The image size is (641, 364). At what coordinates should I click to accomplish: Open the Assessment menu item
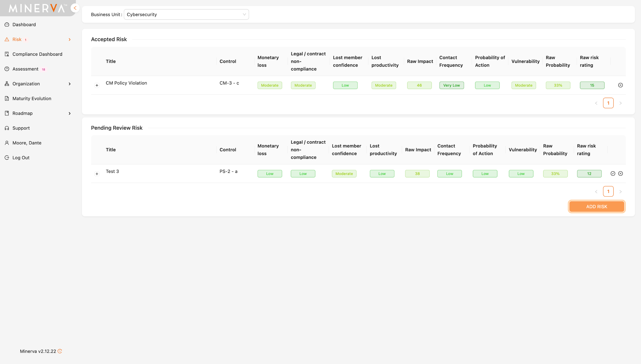click(25, 69)
